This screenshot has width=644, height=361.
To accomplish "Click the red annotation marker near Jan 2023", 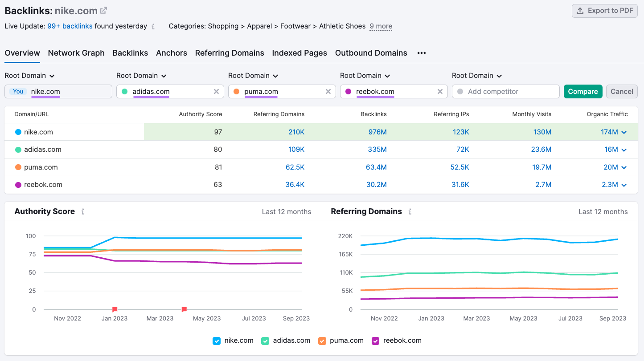I will coord(115,309).
